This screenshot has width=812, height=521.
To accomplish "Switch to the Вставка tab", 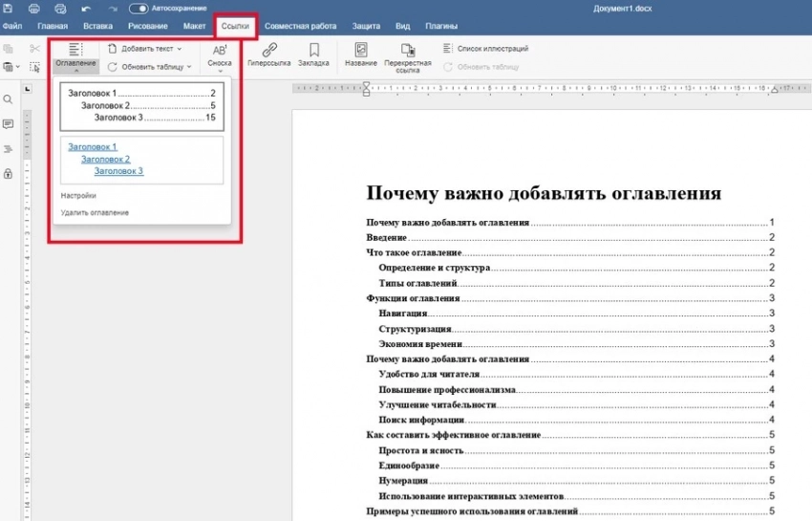I will coord(98,26).
